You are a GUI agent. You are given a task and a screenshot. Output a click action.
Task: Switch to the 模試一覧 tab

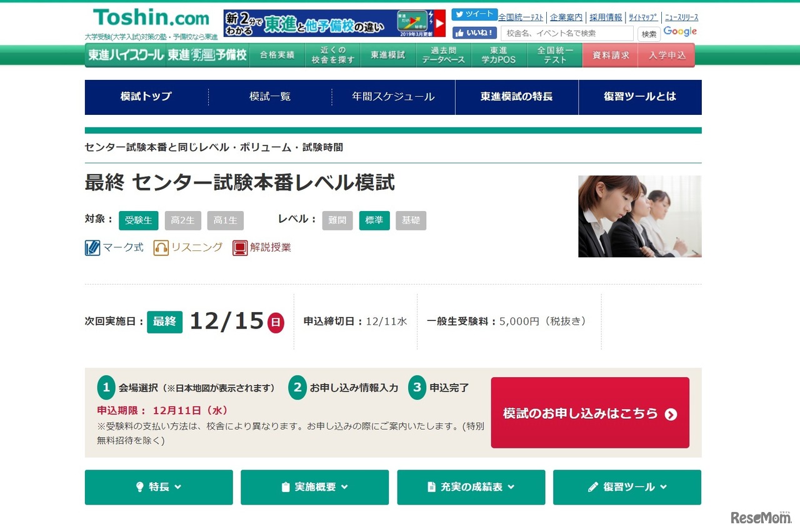pyautogui.click(x=270, y=97)
